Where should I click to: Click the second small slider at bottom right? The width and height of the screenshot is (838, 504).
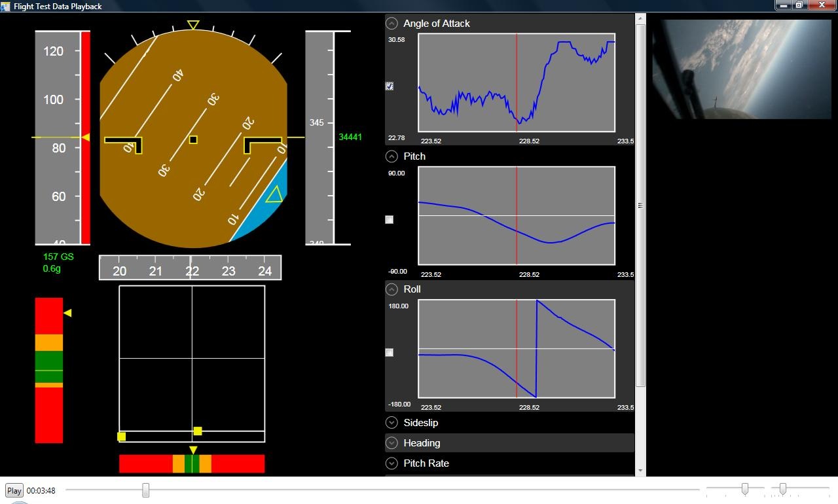pyautogui.click(x=782, y=489)
